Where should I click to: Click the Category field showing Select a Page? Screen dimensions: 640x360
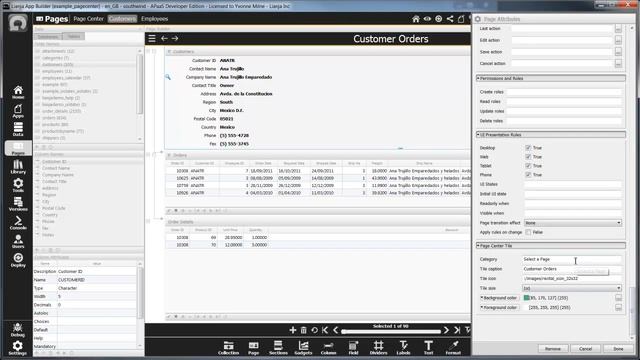572,260
